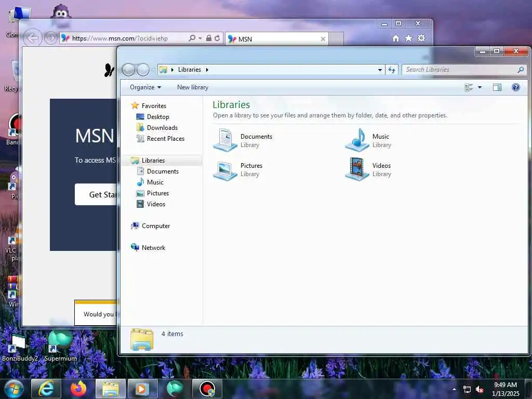Viewport: 532px width, 399px height.
Task: Open Supermium from the taskbar
Action: pyautogui.click(x=175, y=389)
